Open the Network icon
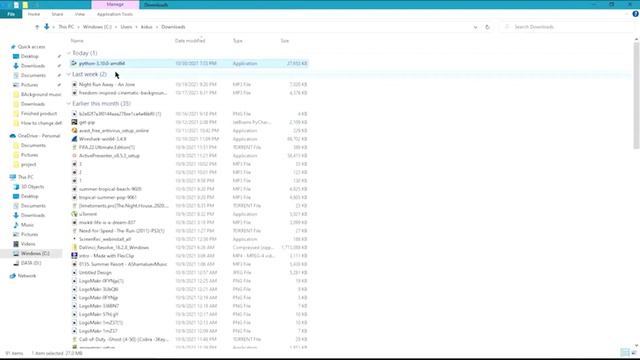This screenshot has height=360, width=640. pos(13,276)
